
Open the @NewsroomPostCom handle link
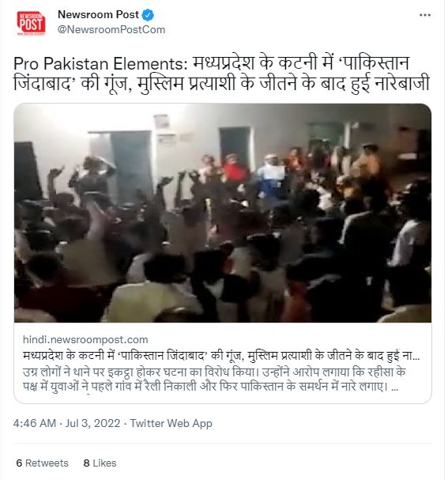click(x=111, y=30)
